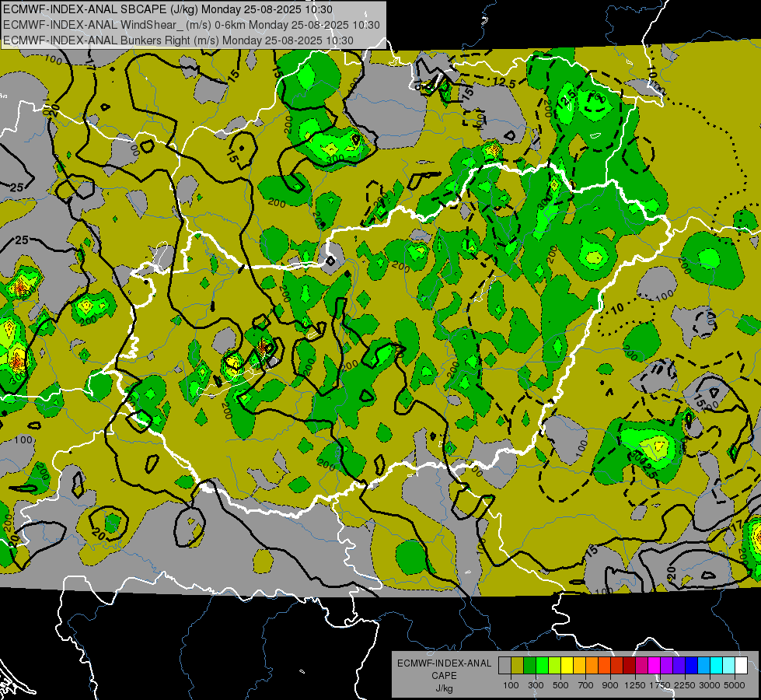Click the dark red legend swatch
This screenshot has width=761, height=700.
pos(629,665)
